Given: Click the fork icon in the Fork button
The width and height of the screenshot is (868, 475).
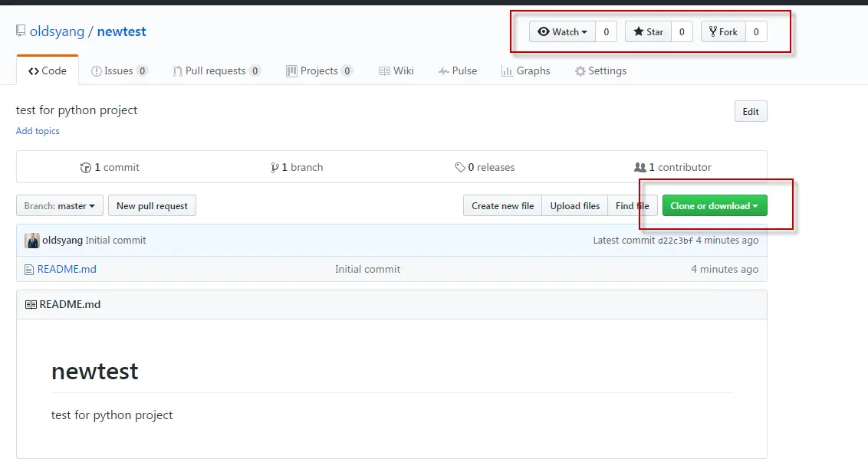Looking at the screenshot, I should (x=713, y=31).
